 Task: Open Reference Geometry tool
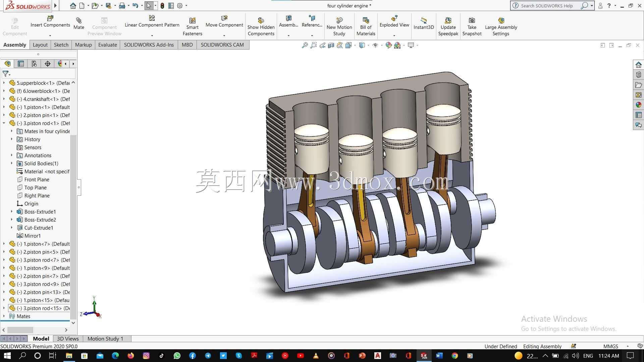312,21
